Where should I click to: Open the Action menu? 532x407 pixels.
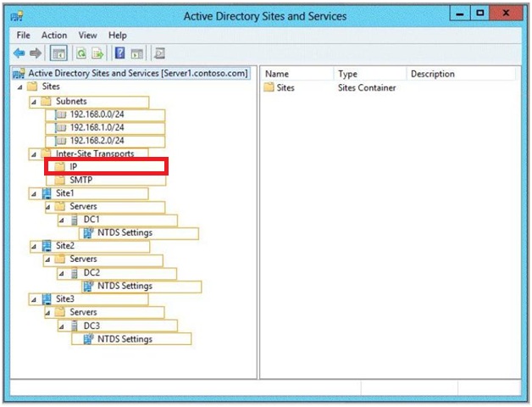click(x=54, y=36)
